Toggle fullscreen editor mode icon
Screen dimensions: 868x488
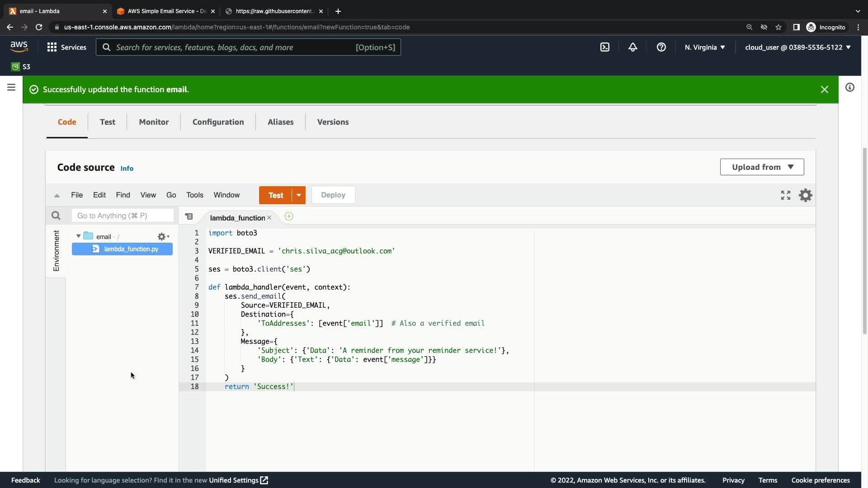point(785,195)
